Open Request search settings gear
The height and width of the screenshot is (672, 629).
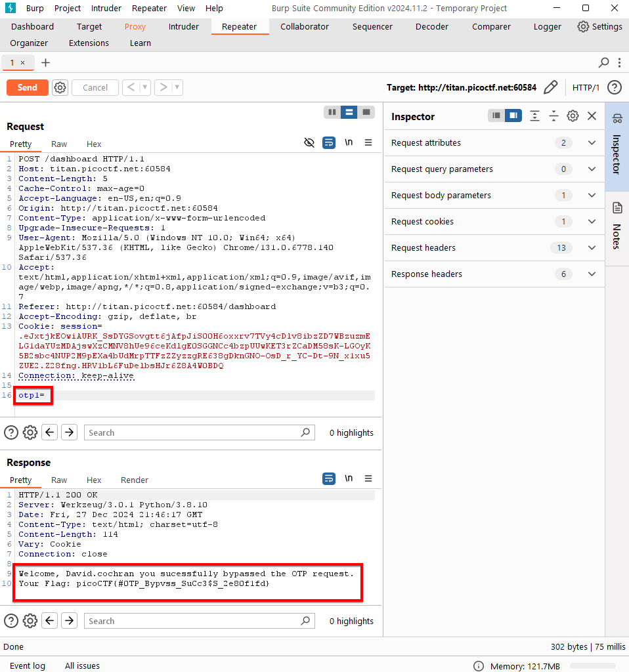coord(30,432)
